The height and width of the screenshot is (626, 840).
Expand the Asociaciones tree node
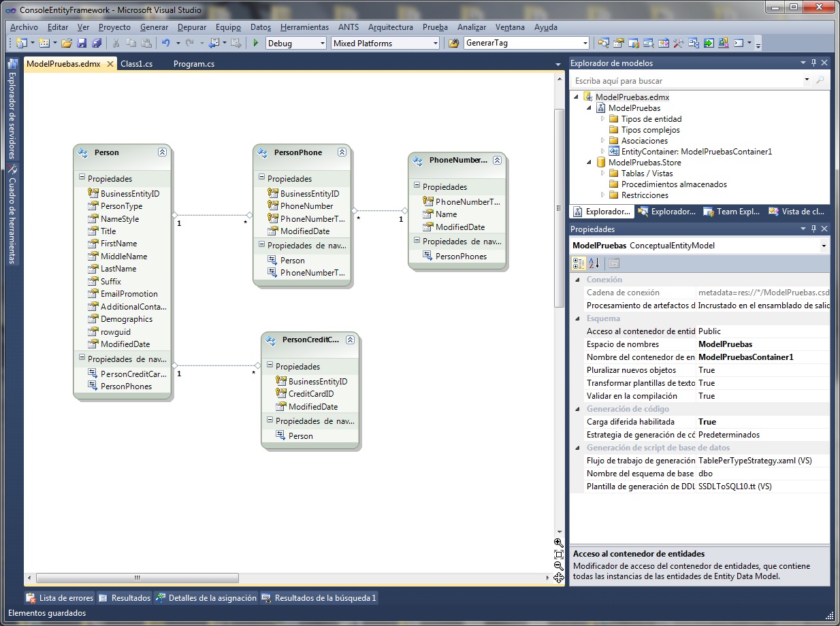pos(602,141)
